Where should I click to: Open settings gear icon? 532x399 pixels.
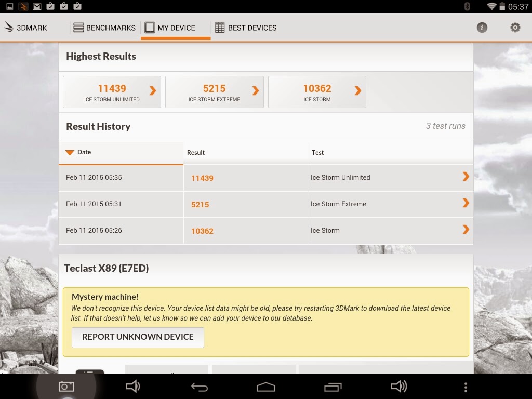coord(515,28)
